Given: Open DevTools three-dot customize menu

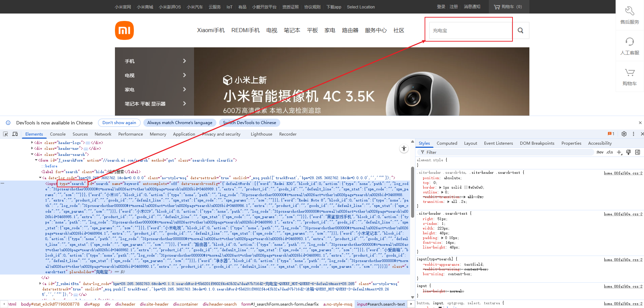Looking at the screenshot, I should (x=634, y=134).
